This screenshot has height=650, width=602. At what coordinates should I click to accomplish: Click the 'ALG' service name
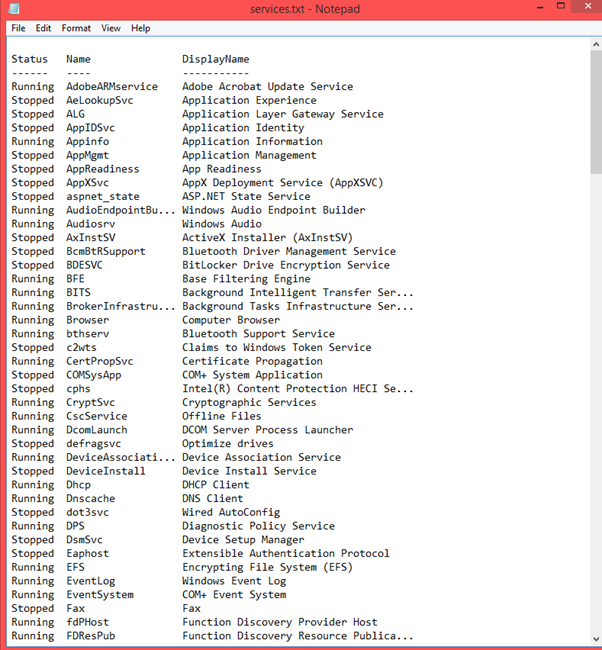tap(75, 114)
